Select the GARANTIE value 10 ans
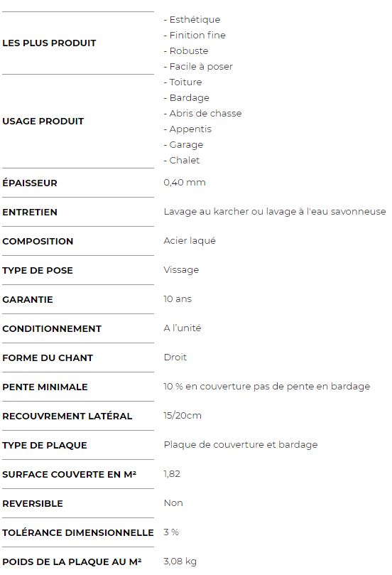Viewport: 392px width, 575px height. [x=178, y=299]
